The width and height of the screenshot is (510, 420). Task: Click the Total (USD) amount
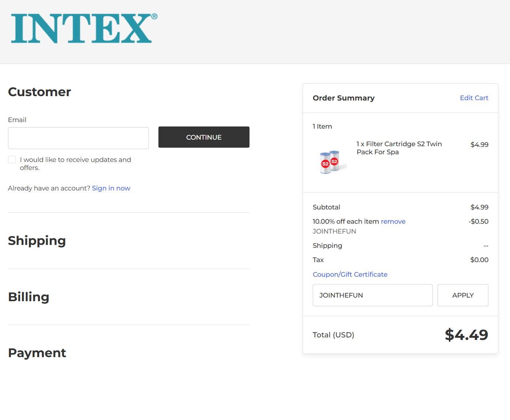coord(466,334)
